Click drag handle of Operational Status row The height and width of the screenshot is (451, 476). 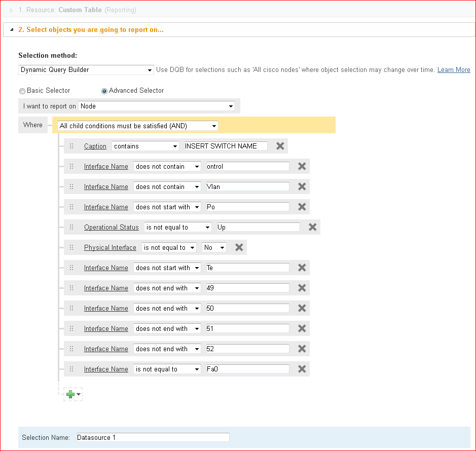pos(71,227)
